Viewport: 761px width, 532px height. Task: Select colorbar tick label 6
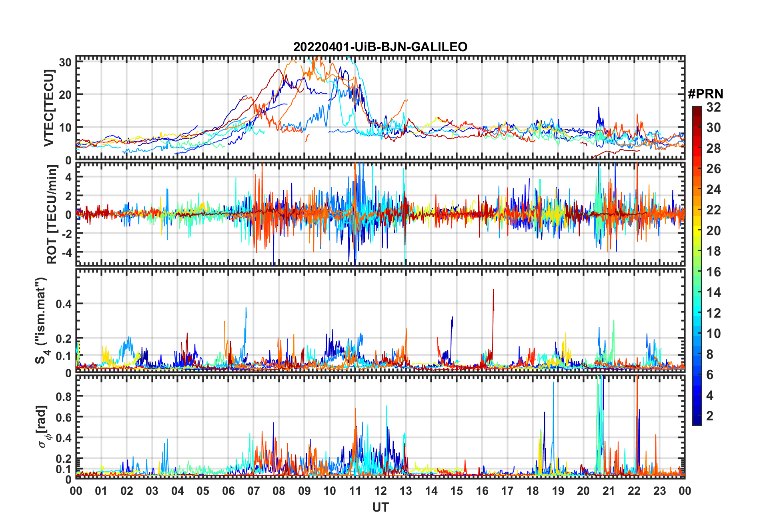(x=710, y=375)
